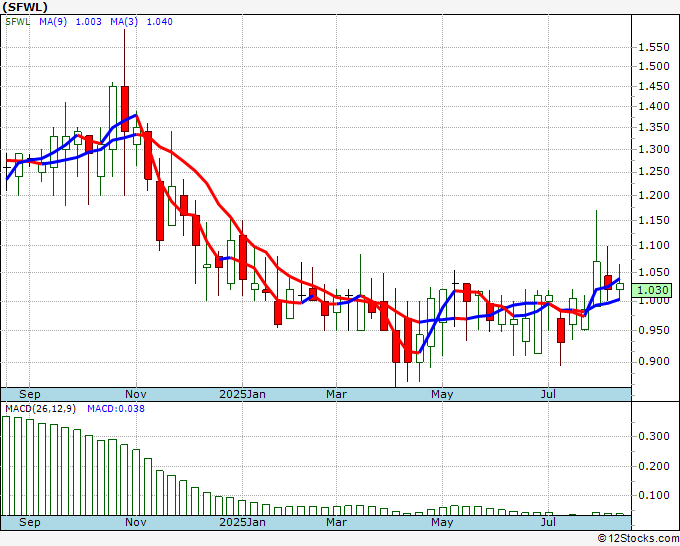Click the 1.550 price axis label

coord(654,47)
